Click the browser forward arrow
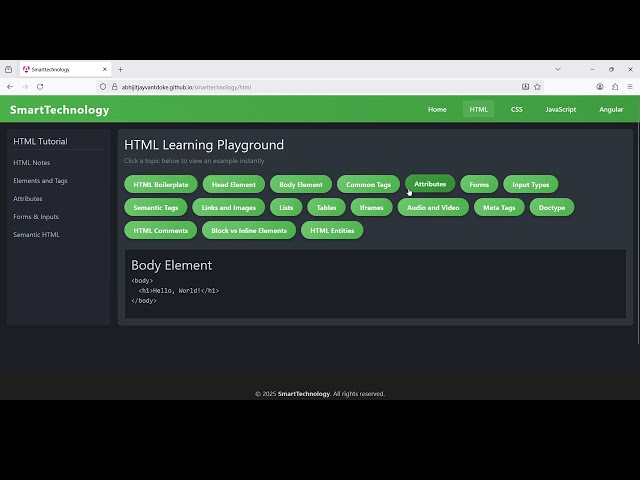Image resolution: width=640 pixels, height=480 pixels. pos(25,87)
